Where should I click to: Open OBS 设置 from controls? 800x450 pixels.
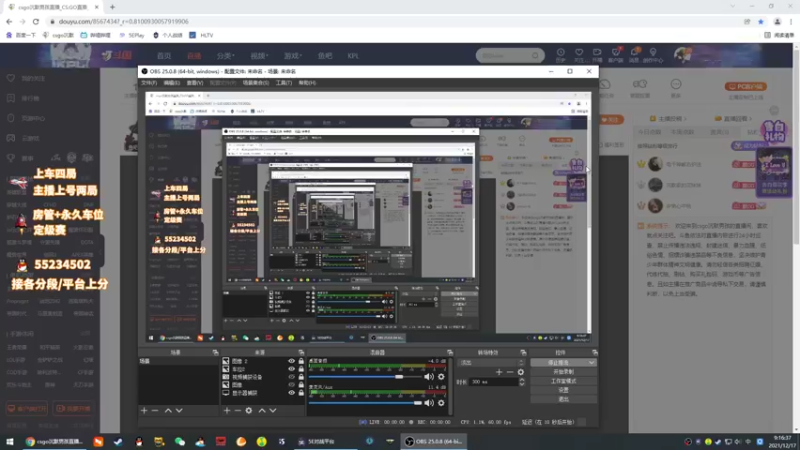pos(563,390)
